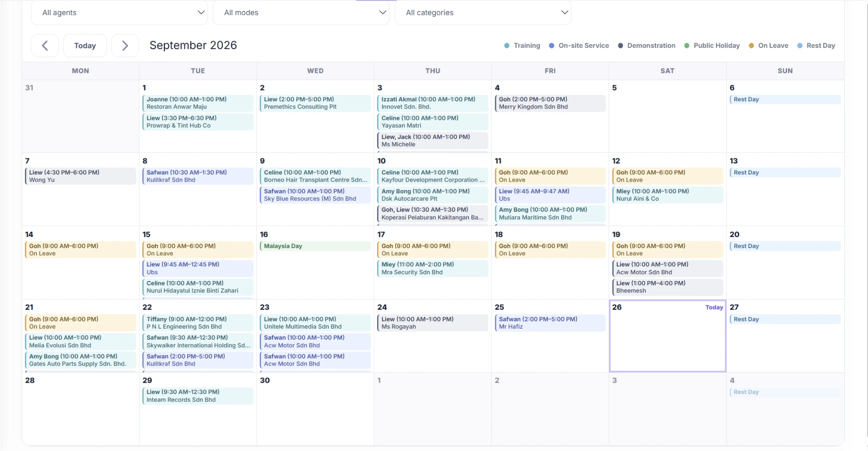Image resolution: width=868 pixels, height=451 pixels.
Task: Open Goh's On Leave entry on September 11
Action: pyautogui.click(x=550, y=176)
